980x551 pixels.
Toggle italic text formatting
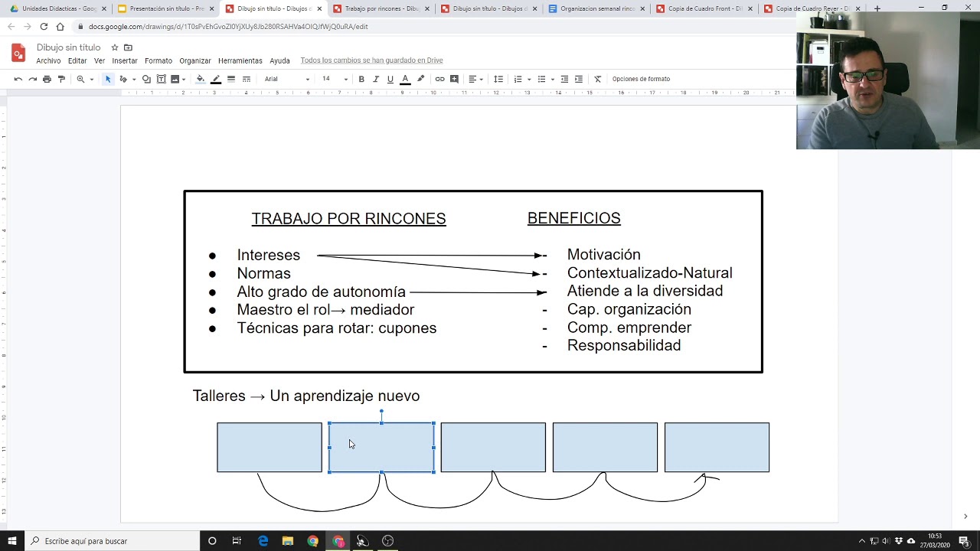[x=375, y=79]
